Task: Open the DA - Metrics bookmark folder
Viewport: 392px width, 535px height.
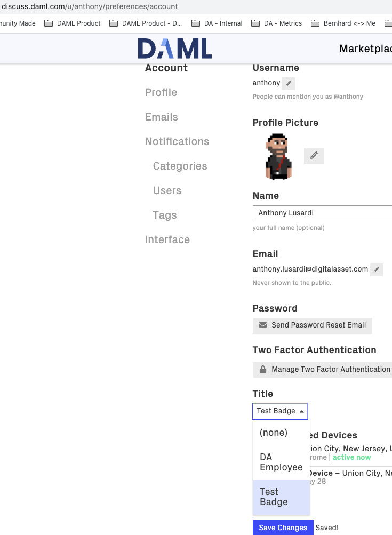Action: (x=277, y=23)
